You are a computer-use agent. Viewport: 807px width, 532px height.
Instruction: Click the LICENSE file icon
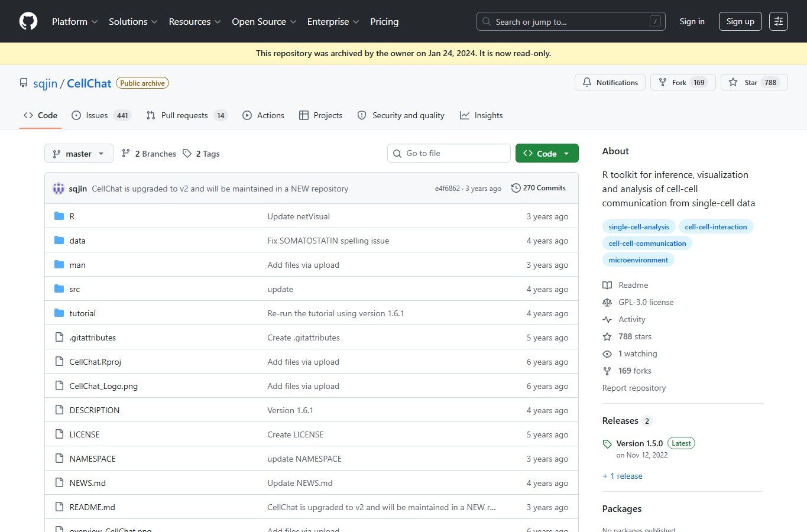point(59,434)
